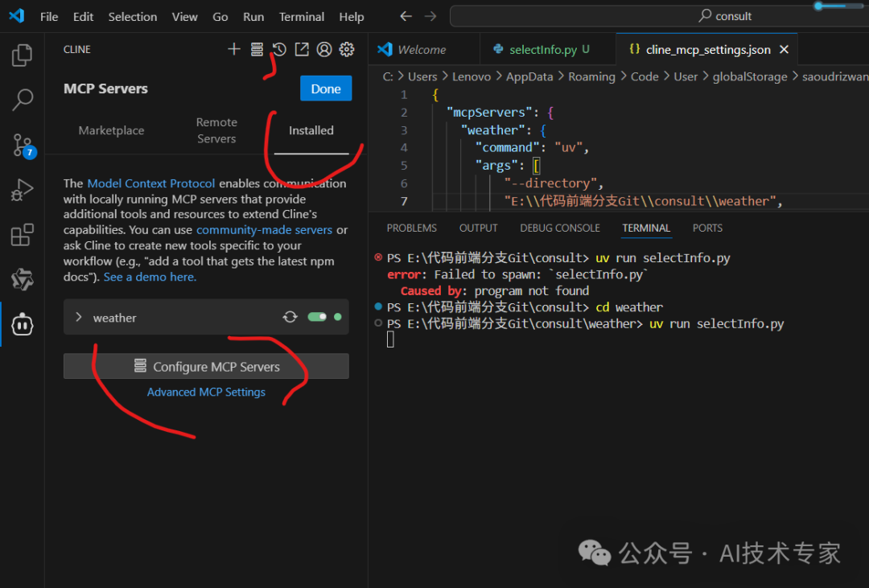Open the Edit menu

click(x=83, y=17)
